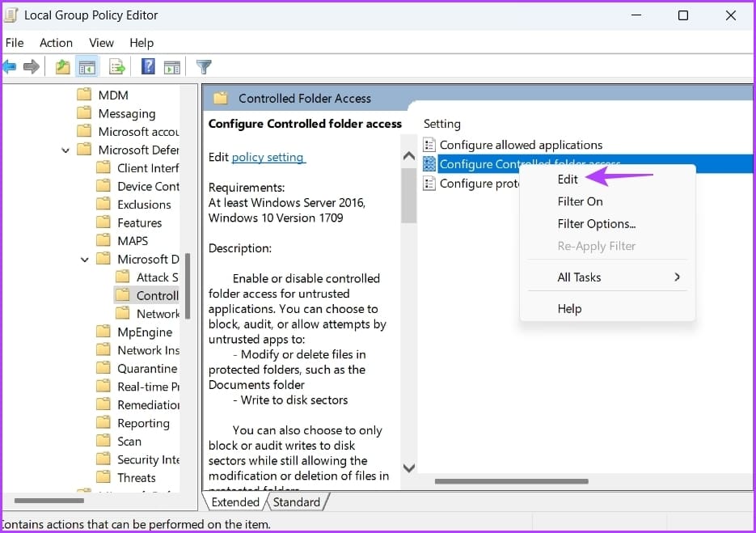Click the description pane vertical scrollbar thumb
The height and width of the screenshot is (533, 756).
pyautogui.click(x=409, y=196)
